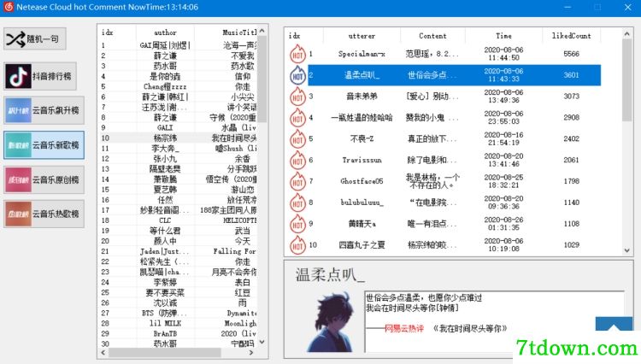
Task: Click the Netease Cloud app icon in title bar
Action: click(9, 7)
